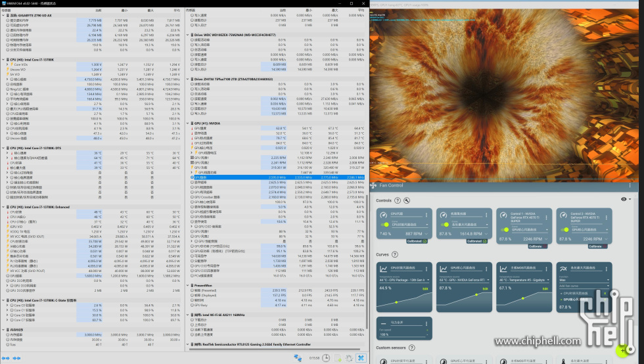Screen dimensions: 644x364
Task: Toggle the Control 2 NVIDIA enable switch
Action: point(564,230)
